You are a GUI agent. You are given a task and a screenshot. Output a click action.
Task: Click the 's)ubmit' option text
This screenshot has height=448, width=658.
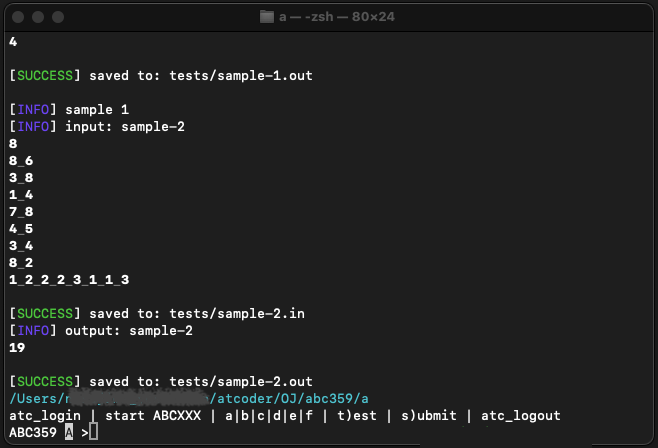tap(428, 416)
